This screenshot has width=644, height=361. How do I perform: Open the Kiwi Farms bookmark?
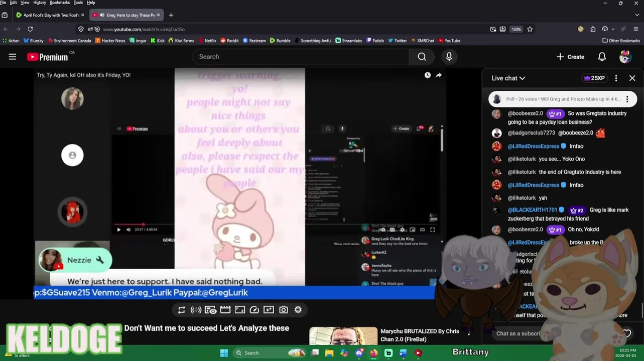click(181, 41)
